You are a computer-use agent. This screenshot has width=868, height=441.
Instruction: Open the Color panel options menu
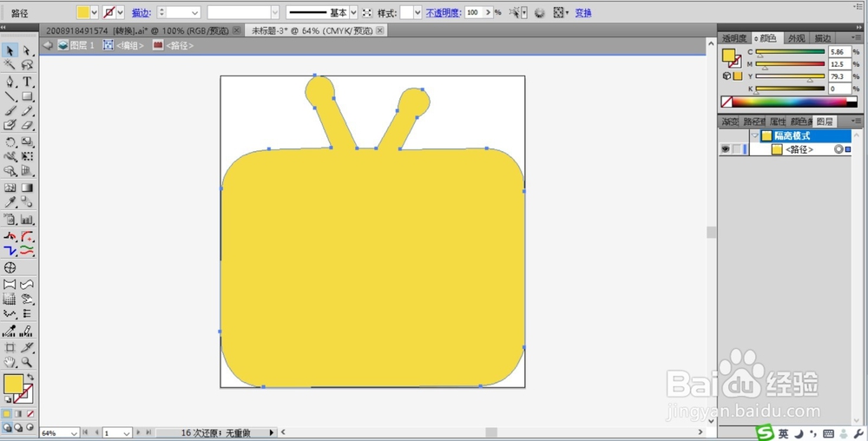857,37
